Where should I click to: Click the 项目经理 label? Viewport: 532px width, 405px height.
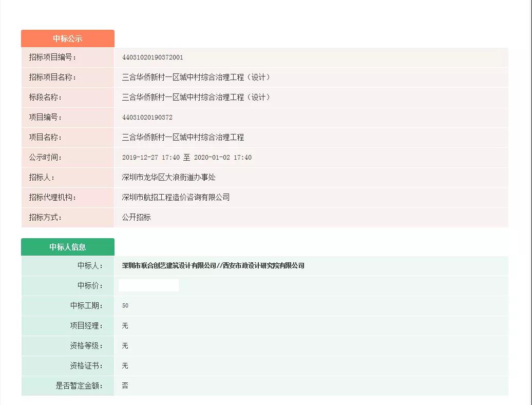click(86, 325)
